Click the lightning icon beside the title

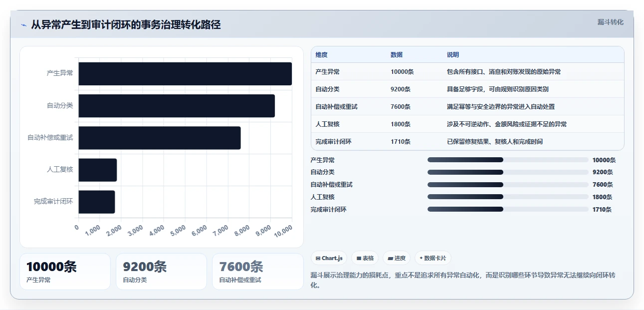click(24, 25)
